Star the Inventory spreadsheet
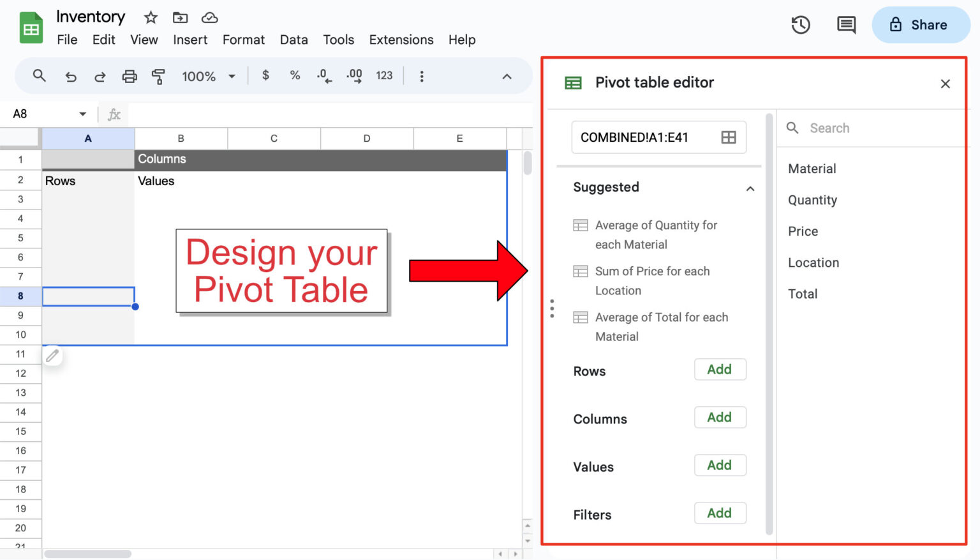The image size is (980, 560). click(149, 17)
